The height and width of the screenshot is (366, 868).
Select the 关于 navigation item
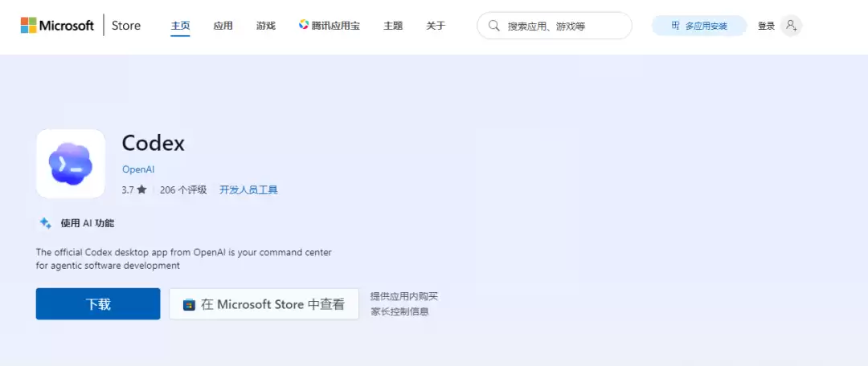(x=436, y=26)
